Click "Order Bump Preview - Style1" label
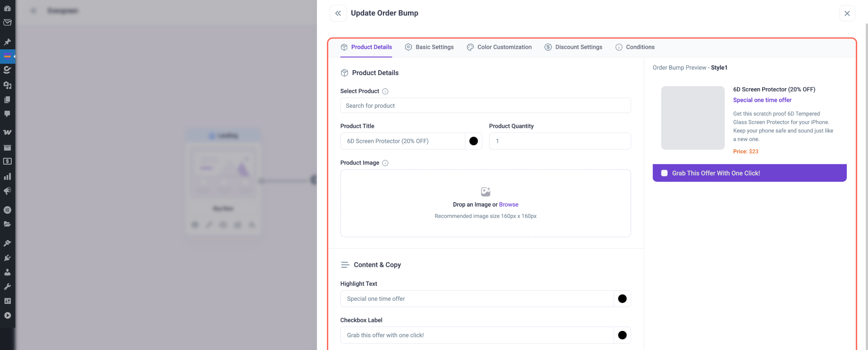868x350 pixels. pos(690,68)
